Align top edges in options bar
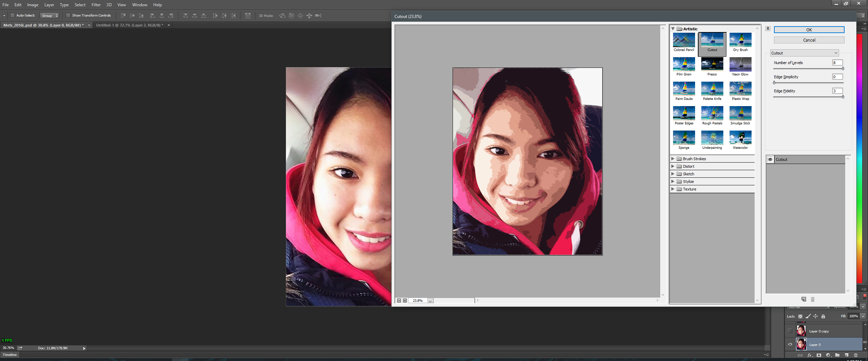Screen dimensions: 868x361 [123, 16]
